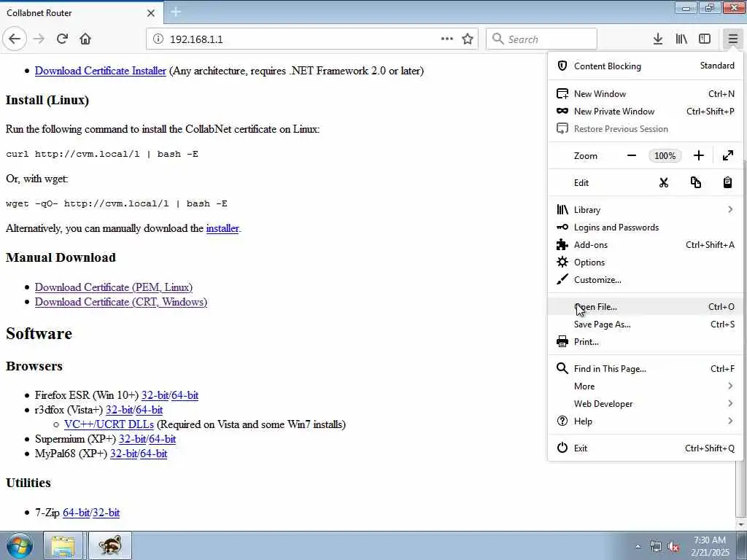This screenshot has height=560, width=747.
Task: Go back to the previous page
Action: point(15,39)
